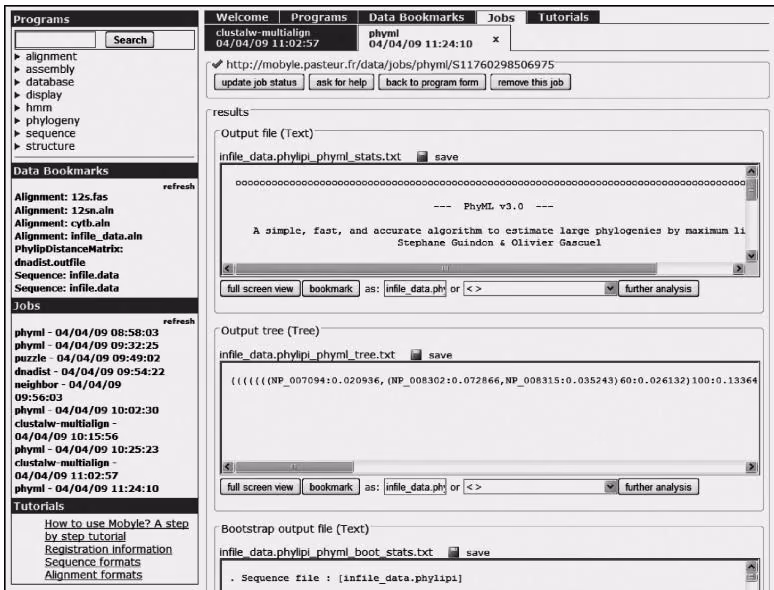Bookmark the Output file stats text
This screenshot has height=590, width=774.
[331, 289]
